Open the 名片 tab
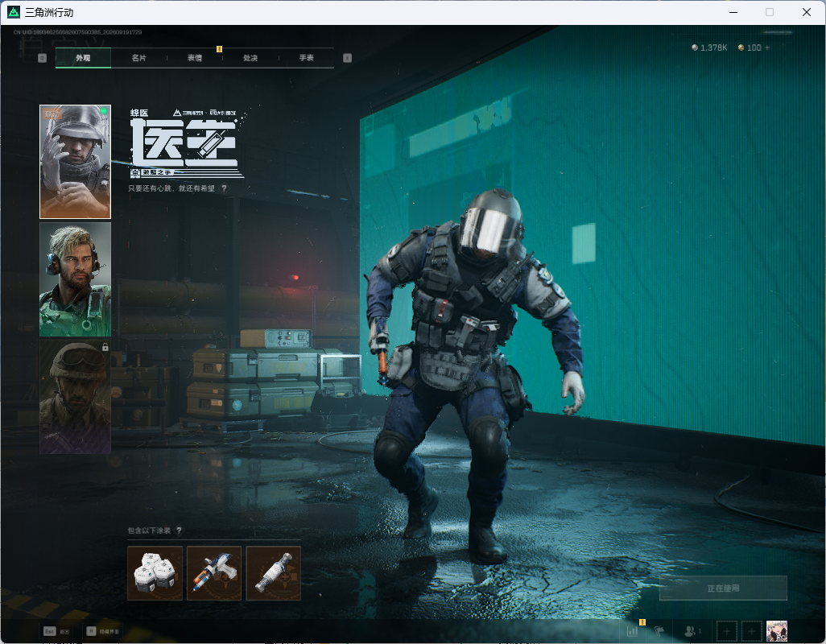Image resolution: width=826 pixels, height=644 pixels. [x=139, y=58]
